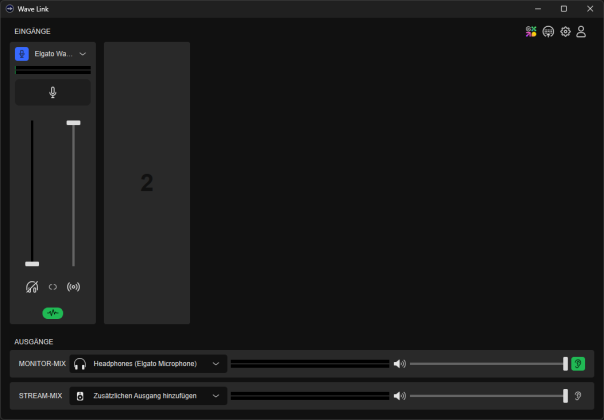This screenshot has width=604, height=420.
Task: Open the user account profile icon
Action: coord(581,32)
